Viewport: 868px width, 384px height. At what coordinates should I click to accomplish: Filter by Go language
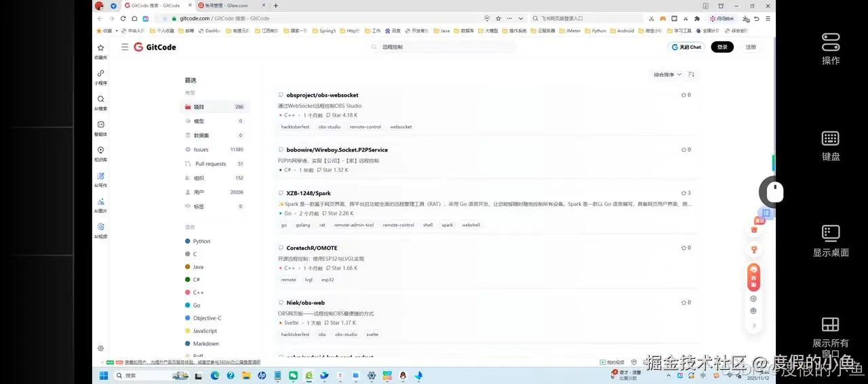[x=192, y=305]
